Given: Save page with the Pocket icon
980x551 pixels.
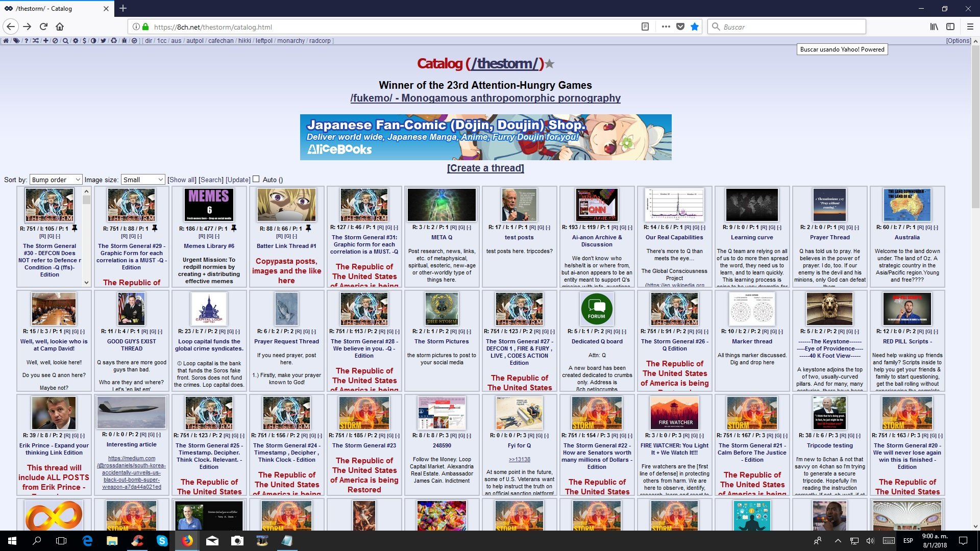Looking at the screenshot, I should point(680,27).
